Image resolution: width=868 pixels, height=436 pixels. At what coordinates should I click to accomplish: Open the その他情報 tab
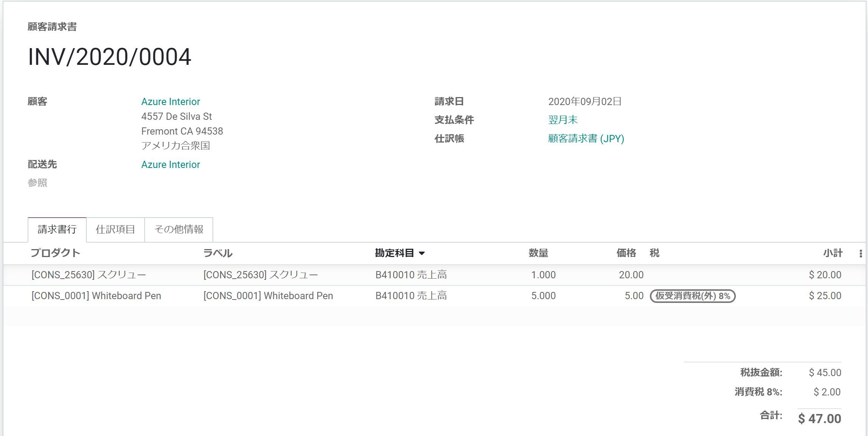pos(179,229)
